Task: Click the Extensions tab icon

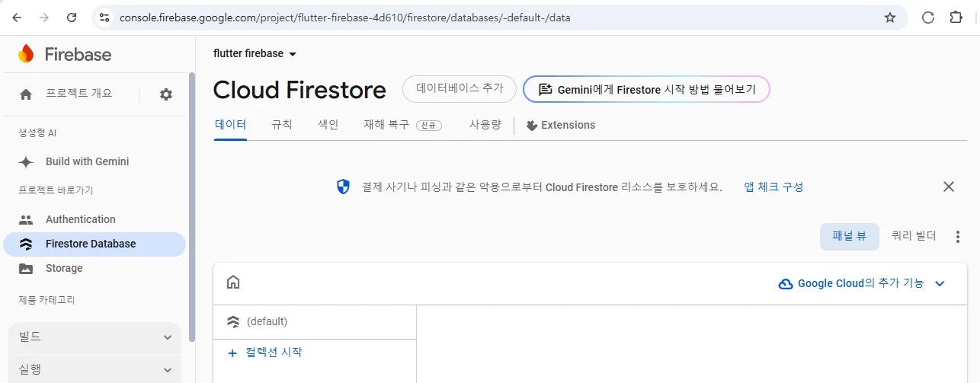Action: click(x=532, y=125)
